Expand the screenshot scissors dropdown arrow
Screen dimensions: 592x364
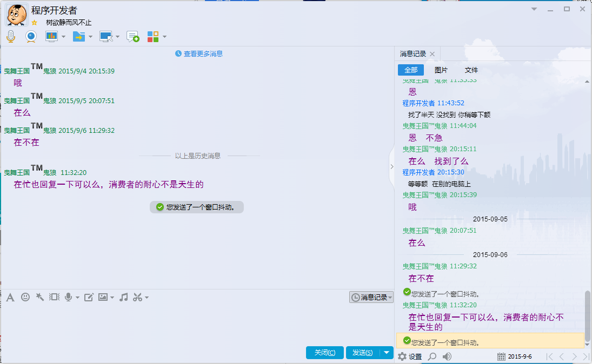click(x=147, y=298)
